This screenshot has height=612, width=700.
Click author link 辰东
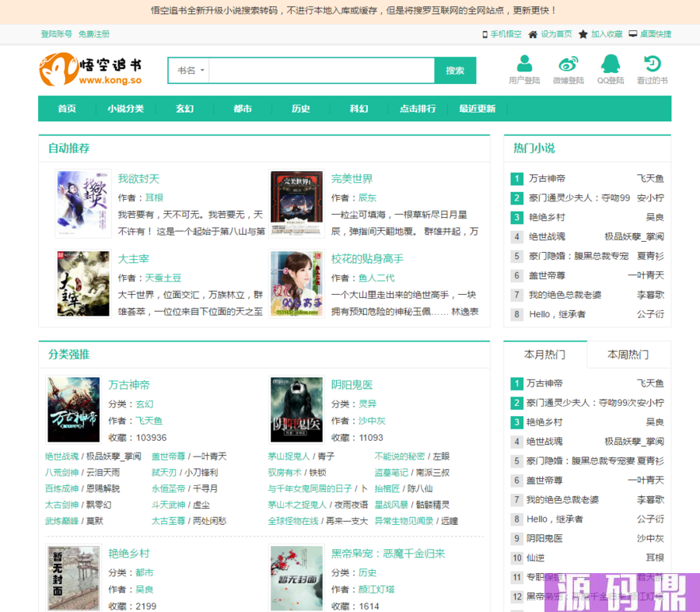point(367,198)
